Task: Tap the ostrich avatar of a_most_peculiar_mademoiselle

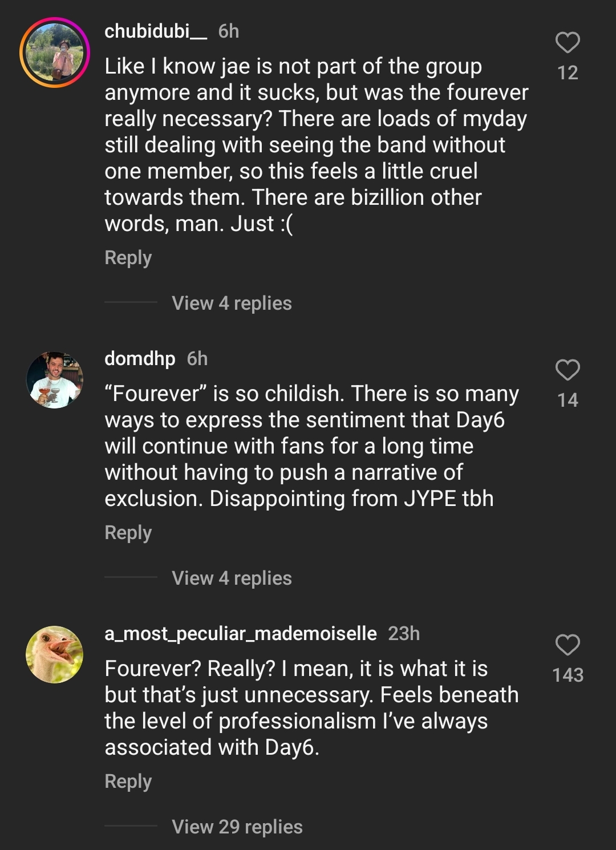Action: click(55, 655)
